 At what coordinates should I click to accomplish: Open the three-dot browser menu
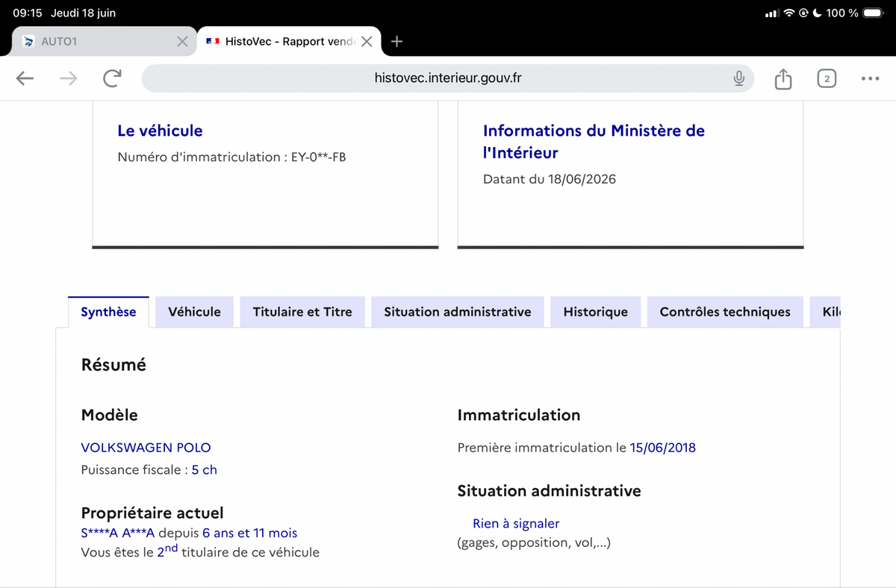tap(870, 78)
